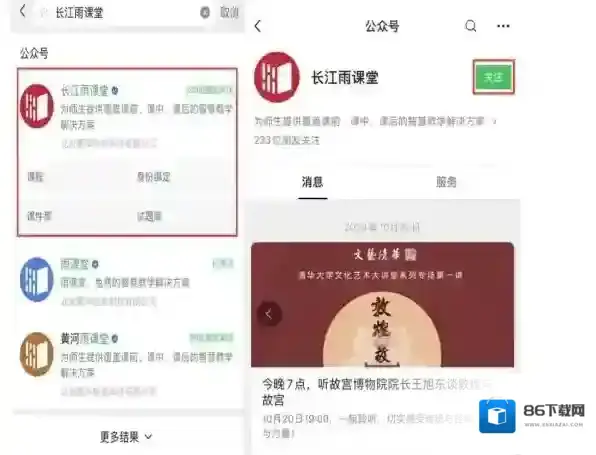Viewport: 596px width, 455px height.
Task: Select the 雨课堂 search result title
Action: (x=74, y=264)
